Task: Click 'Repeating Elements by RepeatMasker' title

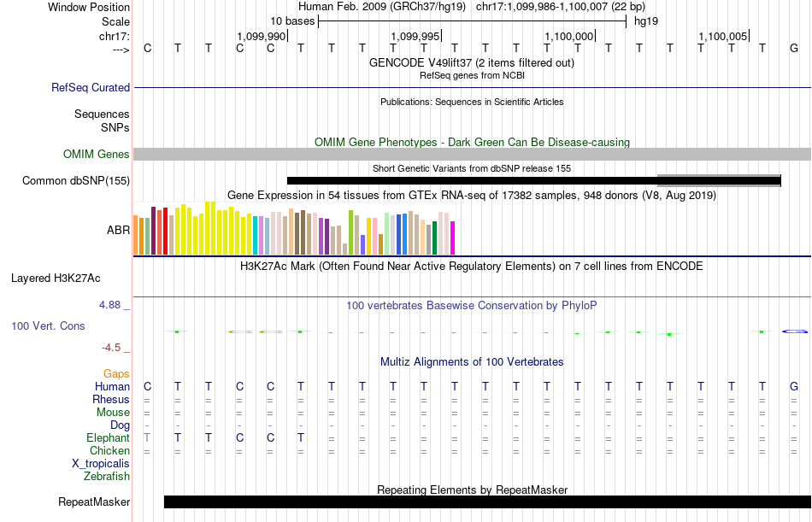Action: pos(473,490)
